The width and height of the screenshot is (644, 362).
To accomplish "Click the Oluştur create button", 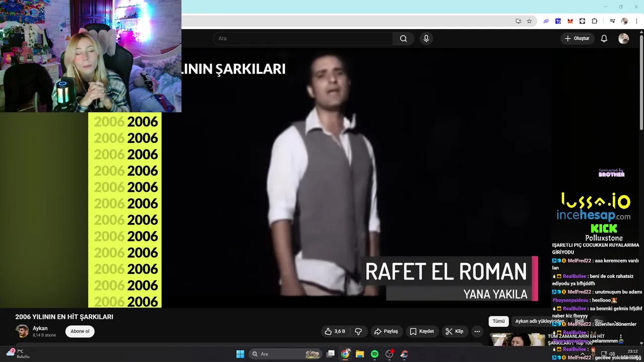I will coord(577,39).
